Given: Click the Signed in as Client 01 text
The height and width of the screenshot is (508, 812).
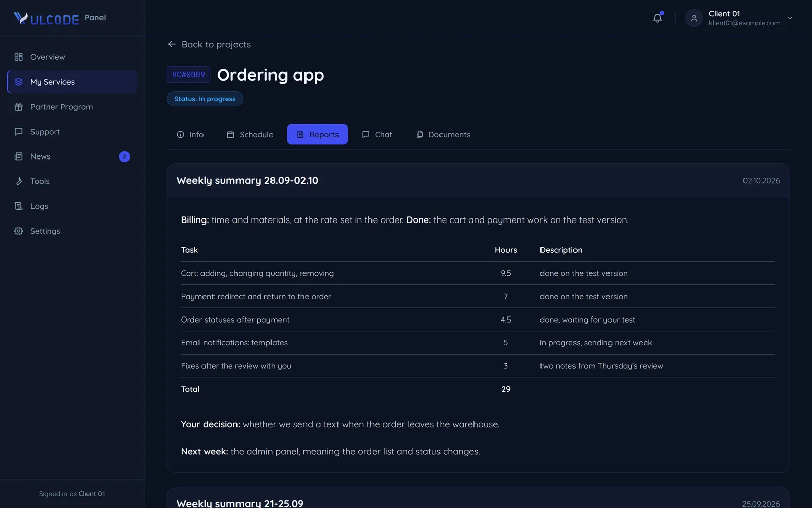Looking at the screenshot, I should (x=72, y=494).
